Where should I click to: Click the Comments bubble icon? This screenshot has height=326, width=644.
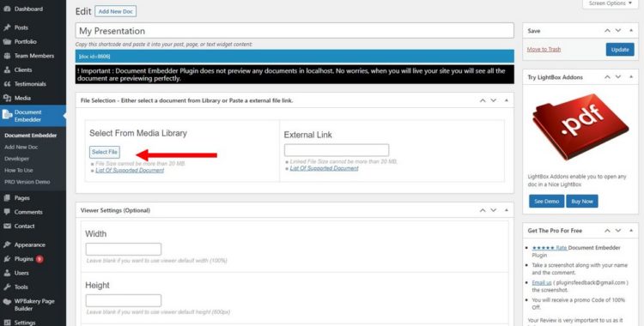pos(7,212)
